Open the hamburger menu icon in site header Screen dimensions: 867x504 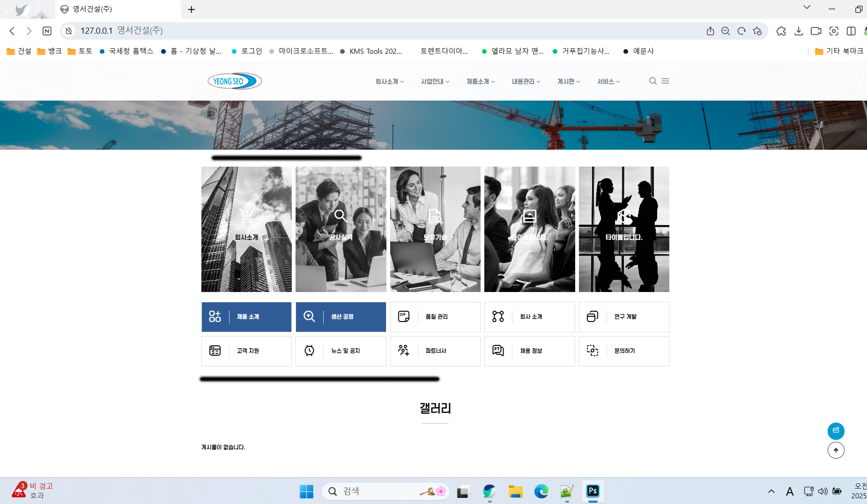665,81
